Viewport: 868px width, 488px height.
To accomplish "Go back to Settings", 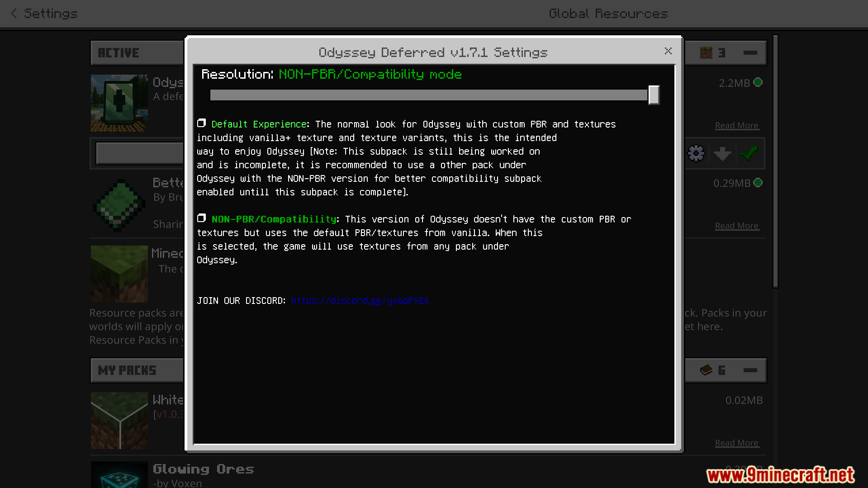I will 44,14.
